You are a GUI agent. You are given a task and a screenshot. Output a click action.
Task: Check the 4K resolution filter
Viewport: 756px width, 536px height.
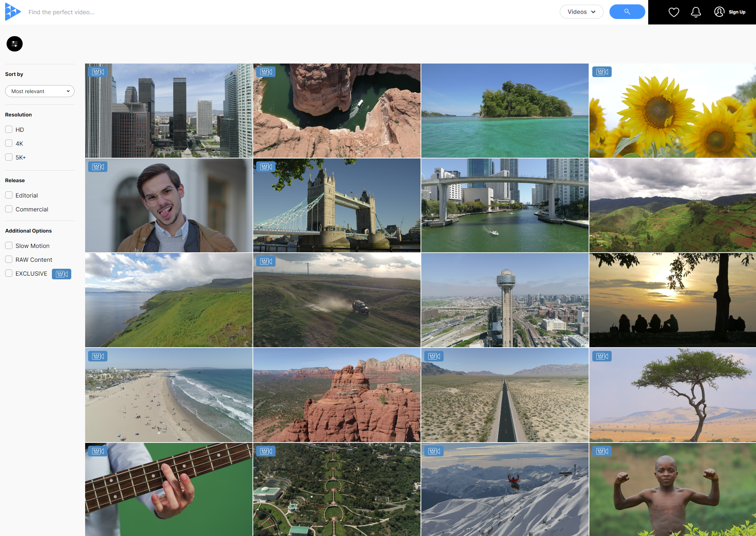tap(9, 143)
